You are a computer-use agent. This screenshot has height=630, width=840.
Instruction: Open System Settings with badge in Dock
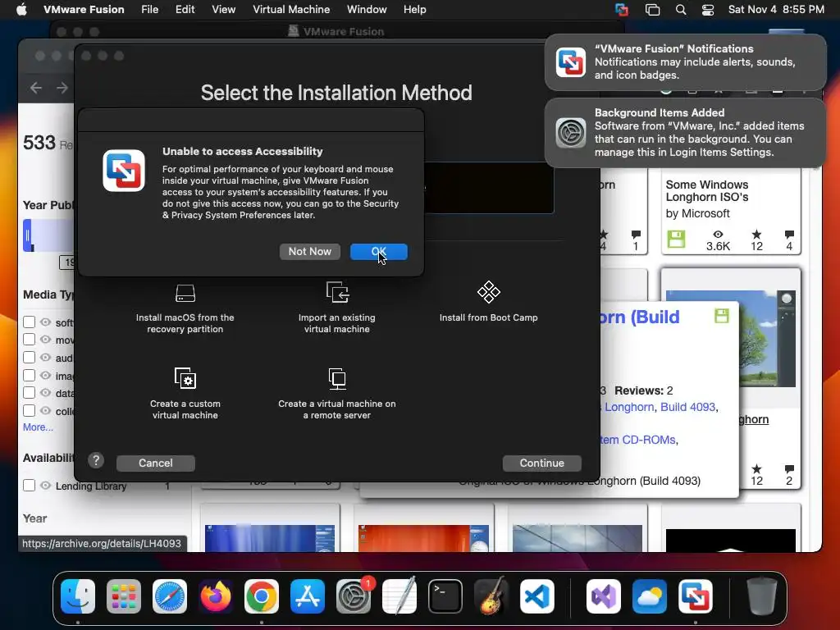coord(354,596)
